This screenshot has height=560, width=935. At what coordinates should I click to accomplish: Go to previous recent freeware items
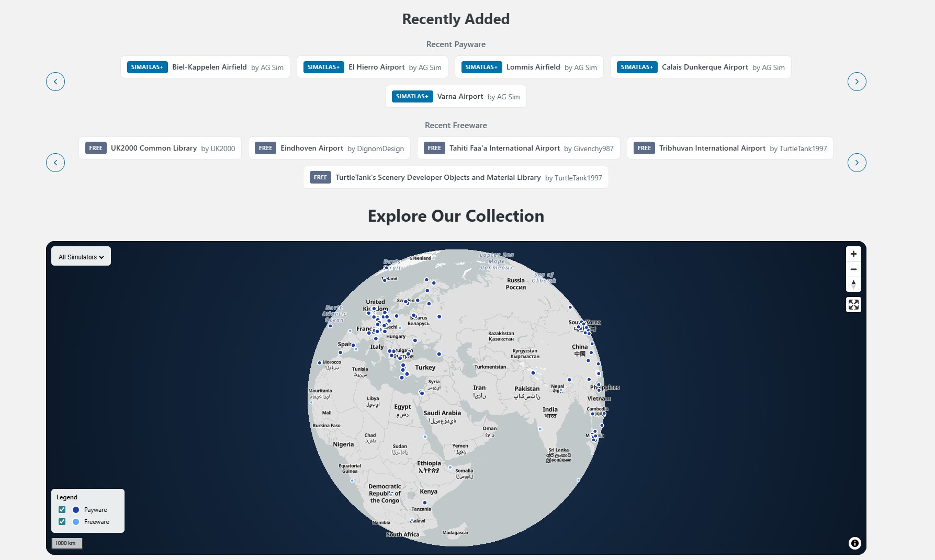pos(55,163)
